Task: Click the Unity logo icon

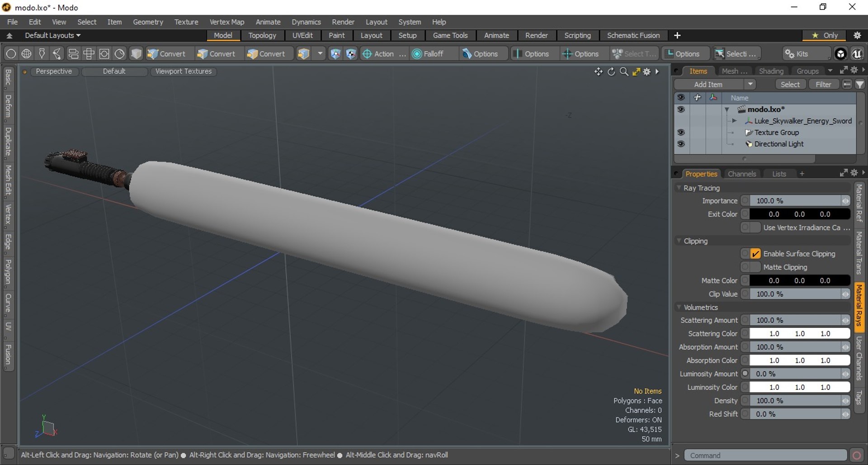Action: pyautogui.click(x=840, y=54)
